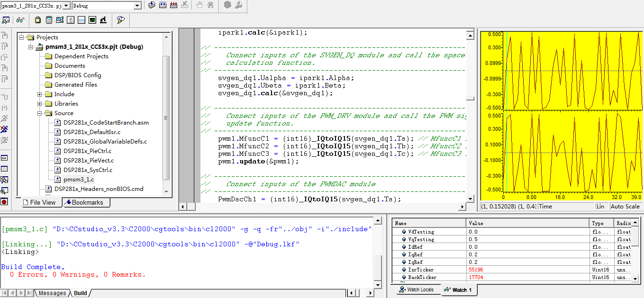Screen dimensions: 644x298
Task: Click the eyeglasses Quick Watch icon
Action: [20, 20]
